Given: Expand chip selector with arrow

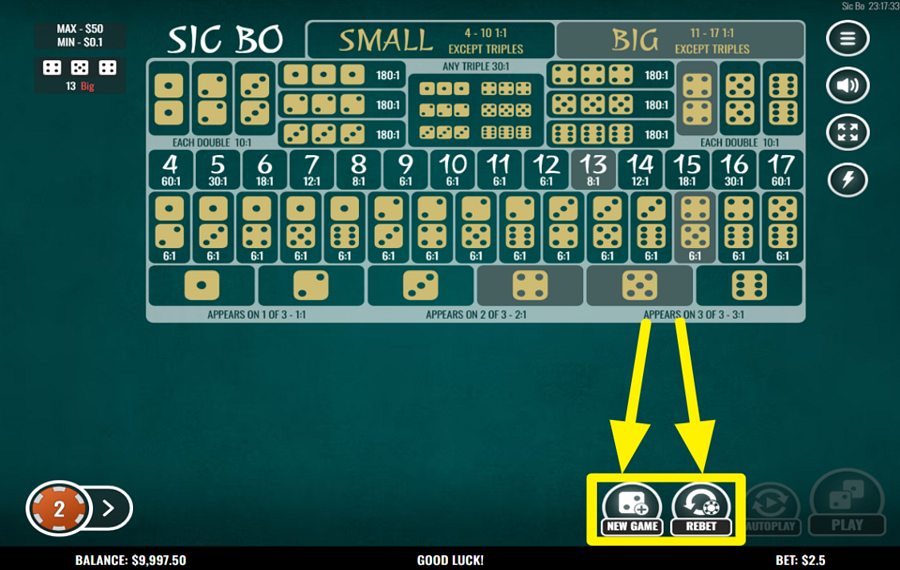Looking at the screenshot, I should coord(109,508).
